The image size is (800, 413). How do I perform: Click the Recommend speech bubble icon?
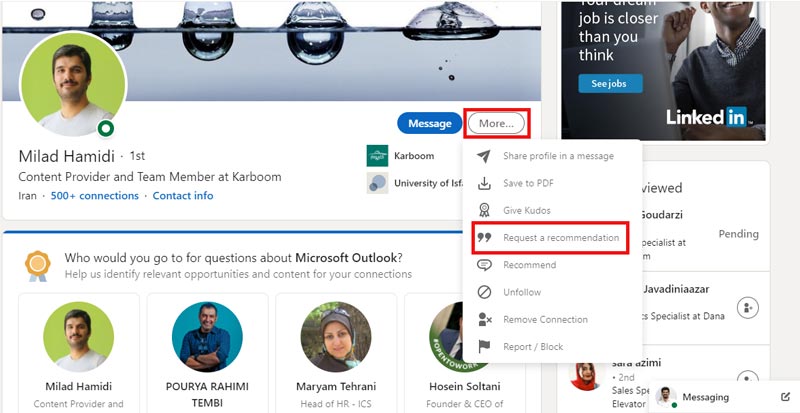(x=484, y=265)
